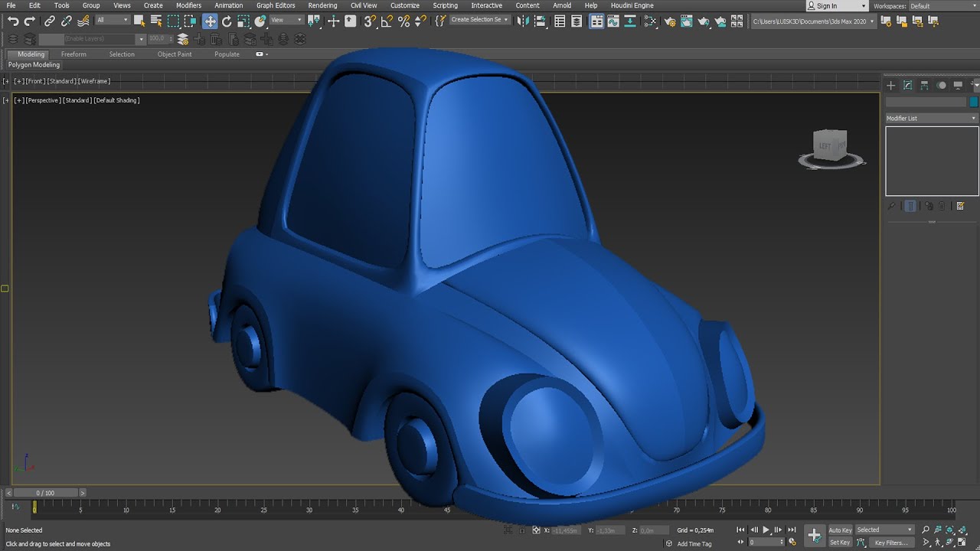Toggle Selection Lock padlock in status bar
Image resolution: width=980 pixels, height=551 pixels.
[x=521, y=530]
